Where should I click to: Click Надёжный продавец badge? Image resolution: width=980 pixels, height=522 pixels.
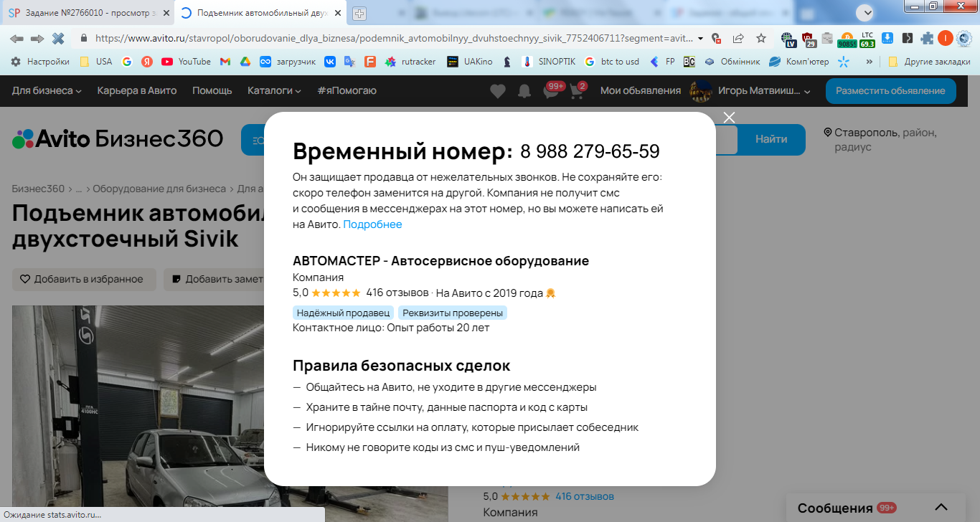coord(343,313)
